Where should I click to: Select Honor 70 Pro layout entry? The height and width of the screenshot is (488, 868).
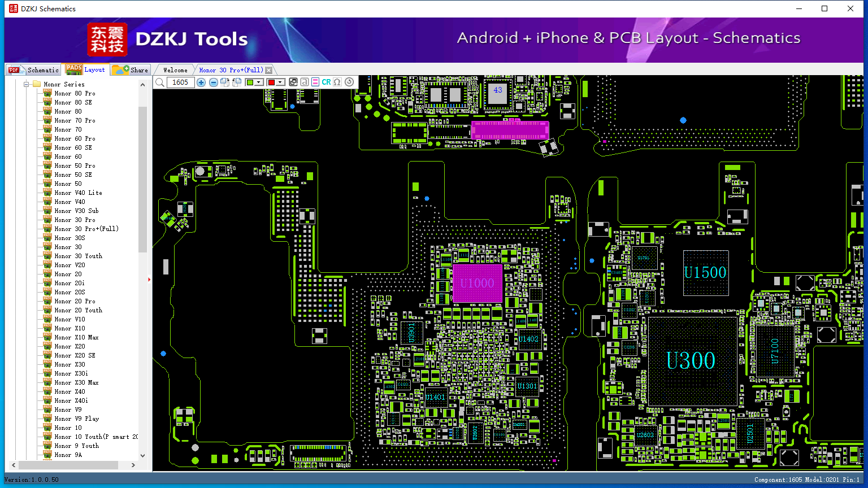(x=75, y=120)
